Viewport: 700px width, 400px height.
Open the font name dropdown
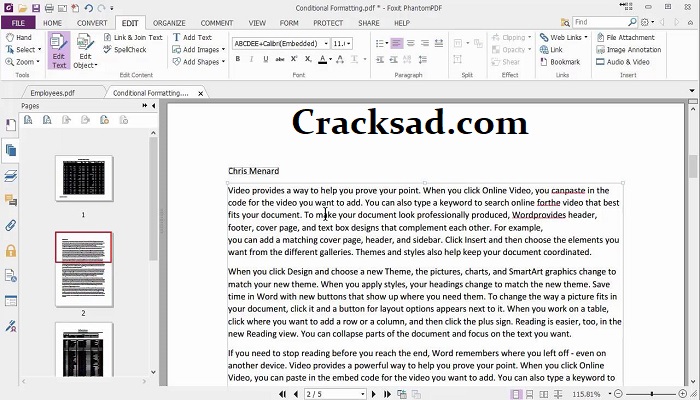tap(326, 43)
